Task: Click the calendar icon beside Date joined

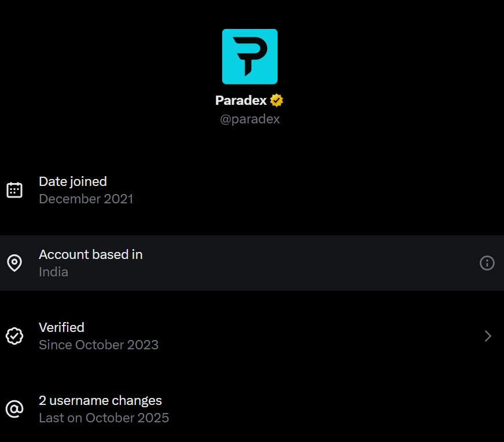Action: [14, 190]
